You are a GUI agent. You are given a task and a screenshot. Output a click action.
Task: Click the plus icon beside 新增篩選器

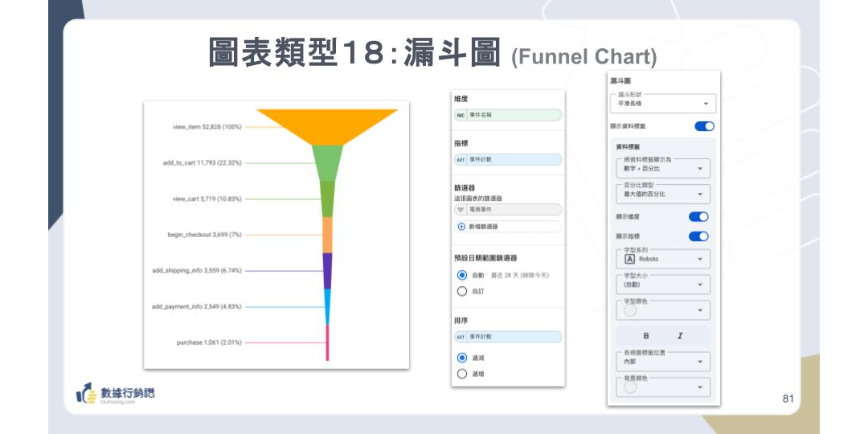[x=461, y=227]
